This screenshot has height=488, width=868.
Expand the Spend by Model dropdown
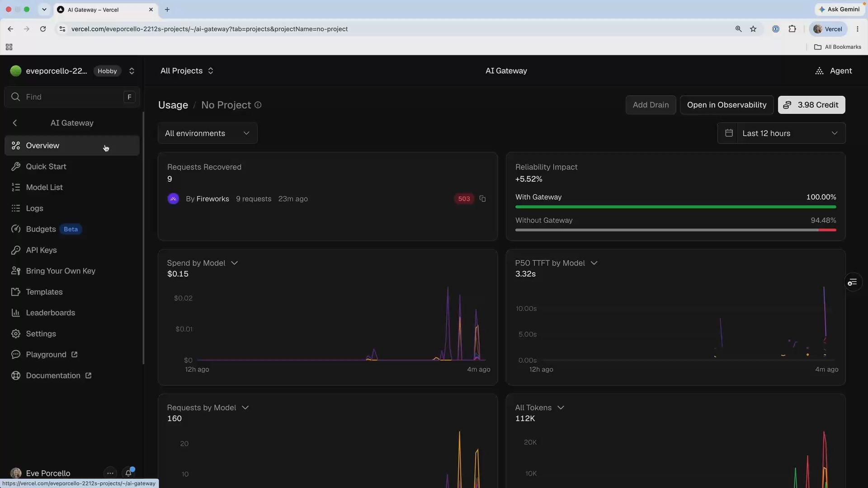(234, 263)
